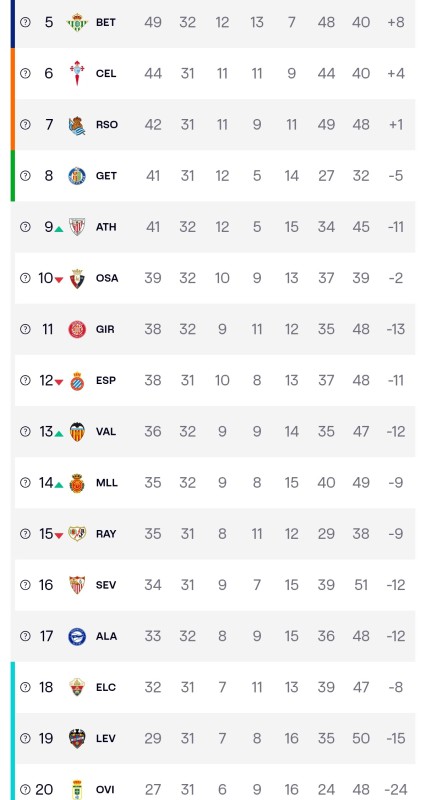Click Betis goal difference +8
426x800 pixels.
click(396, 22)
